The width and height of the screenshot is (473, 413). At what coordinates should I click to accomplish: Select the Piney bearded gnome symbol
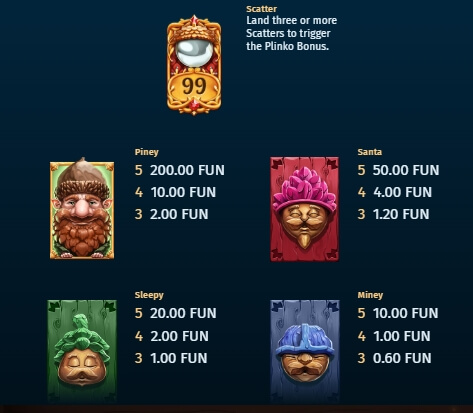click(82, 209)
